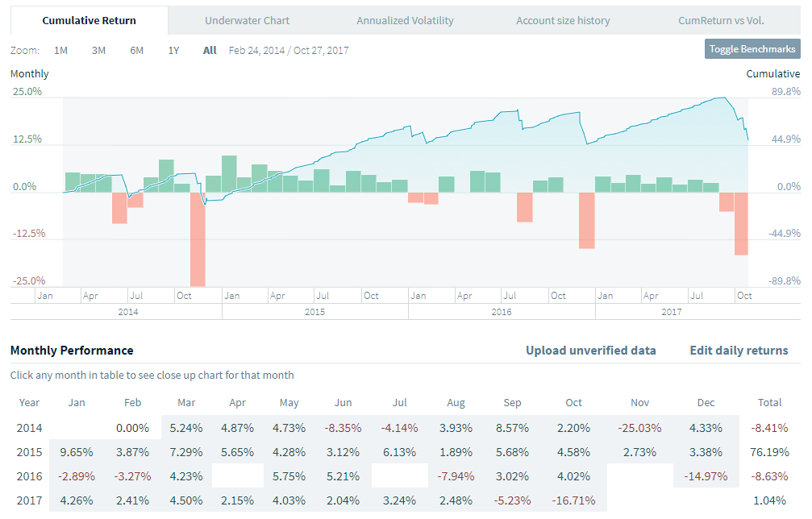Open January 2015 9.65% month cell
812x519 pixels.
[x=77, y=452]
